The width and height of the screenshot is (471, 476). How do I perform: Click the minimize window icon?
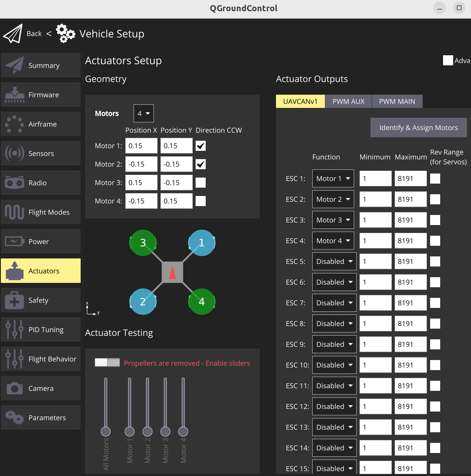[x=440, y=8]
